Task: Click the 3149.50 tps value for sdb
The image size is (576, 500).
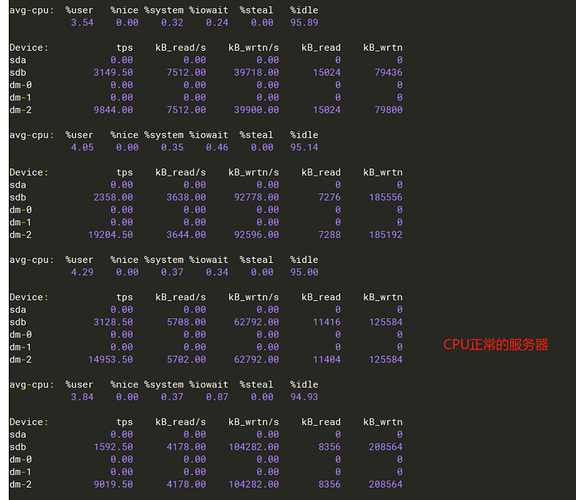Action: [113, 72]
